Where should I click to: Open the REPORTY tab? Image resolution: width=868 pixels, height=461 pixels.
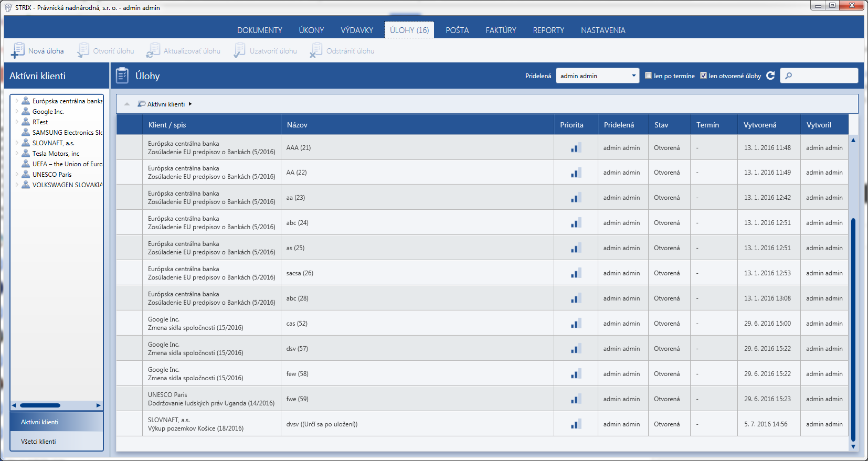[548, 30]
